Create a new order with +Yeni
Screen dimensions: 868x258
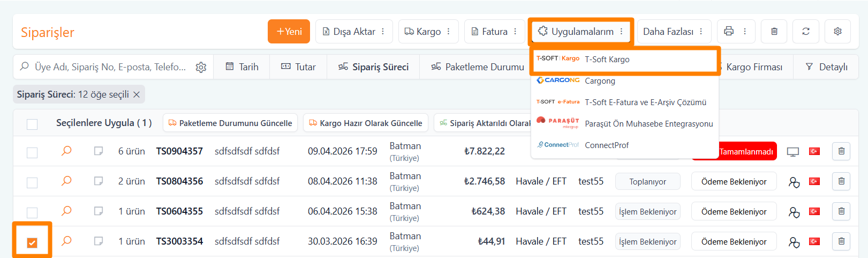(x=289, y=32)
